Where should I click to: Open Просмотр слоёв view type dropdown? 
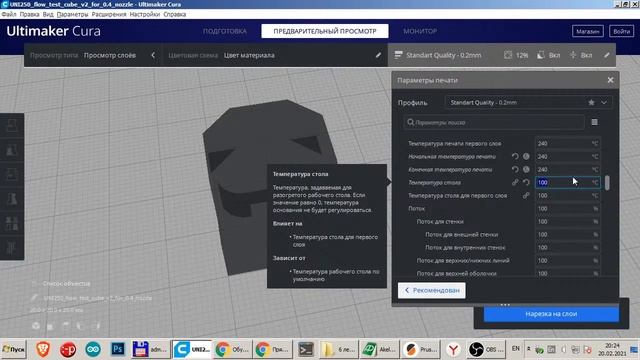110,55
